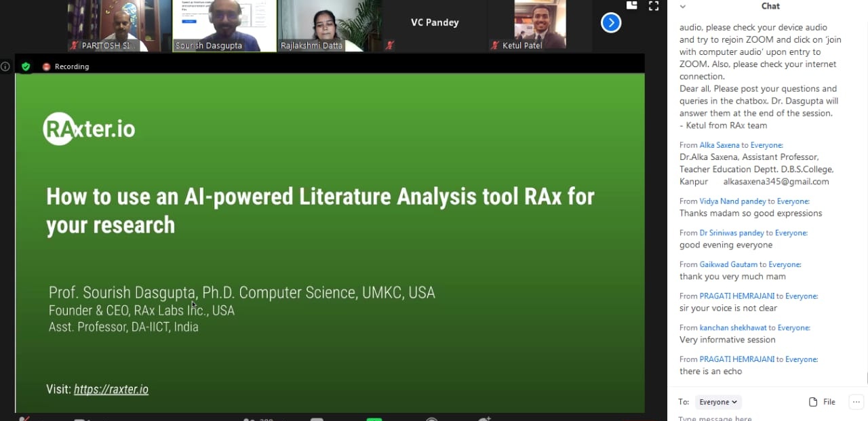The height and width of the screenshot is (421, 868).
Task: Click muted microphone icon on VC Pandey's tile
Action: point(390,45)
